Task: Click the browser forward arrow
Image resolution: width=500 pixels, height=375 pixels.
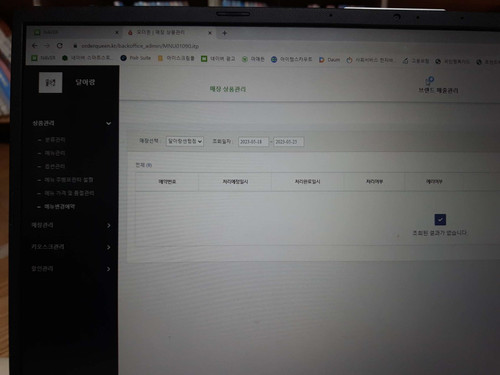Action: tap(47, 46)
